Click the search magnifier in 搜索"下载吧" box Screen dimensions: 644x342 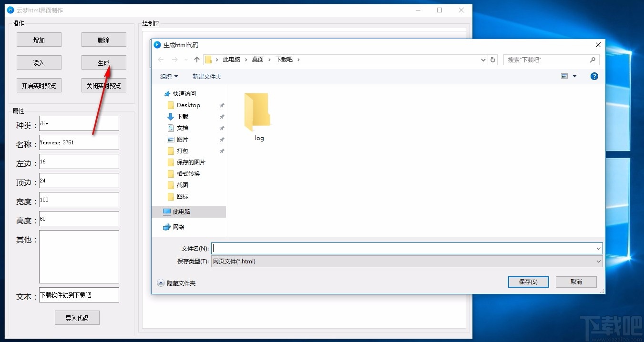pos(593,59)
